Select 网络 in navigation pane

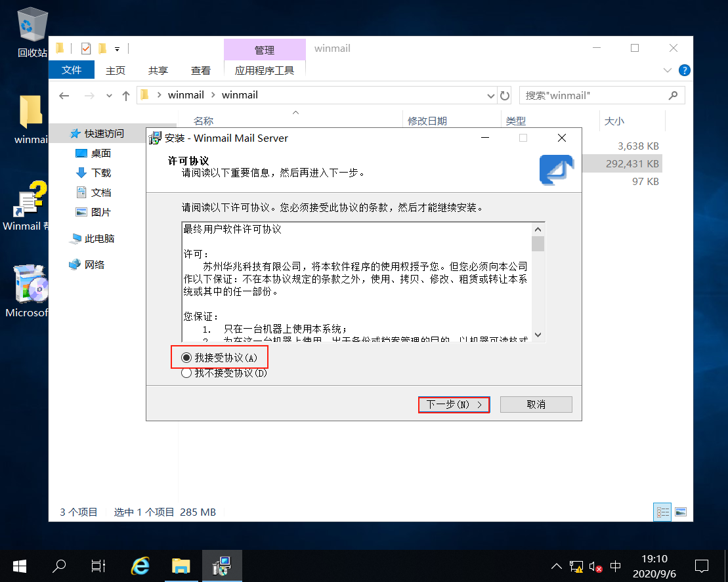(95, 264)
